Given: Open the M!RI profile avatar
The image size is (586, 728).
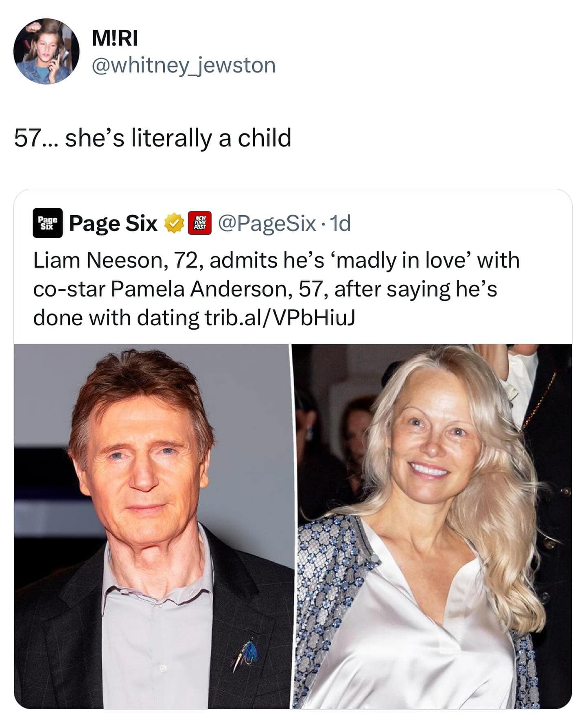Looking at the screenshot, I should click(46, 51).
